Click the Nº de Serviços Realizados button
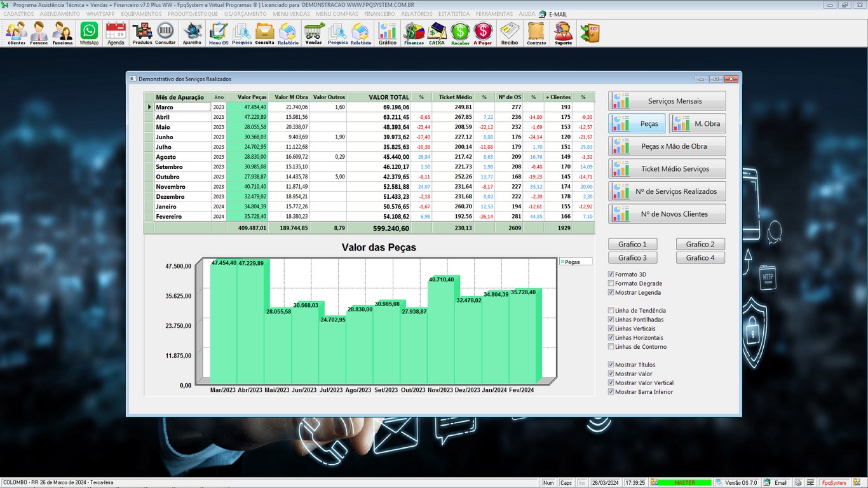This screenshot has width=868, height=488. [x=667, y=191]
